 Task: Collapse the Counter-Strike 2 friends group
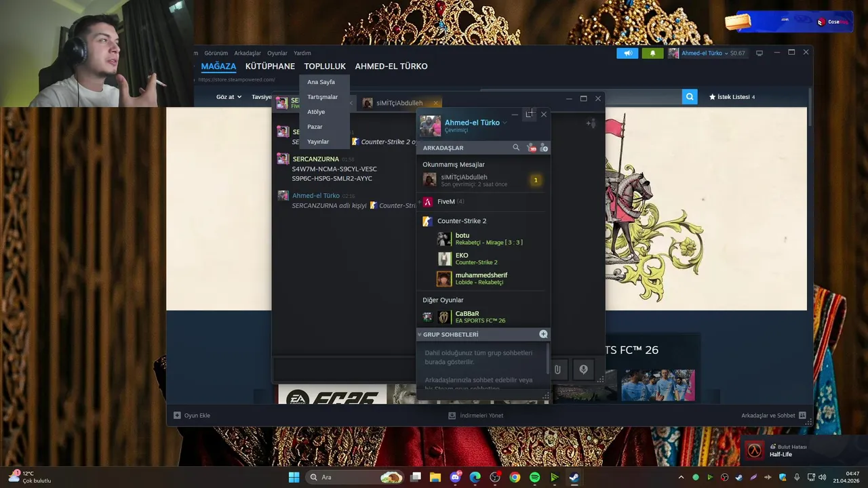[x=462, y=221]
